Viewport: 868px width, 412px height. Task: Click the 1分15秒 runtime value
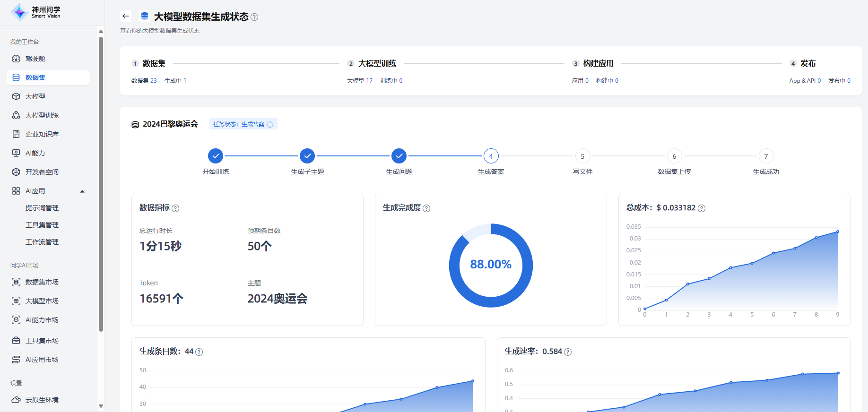[161, 246]
